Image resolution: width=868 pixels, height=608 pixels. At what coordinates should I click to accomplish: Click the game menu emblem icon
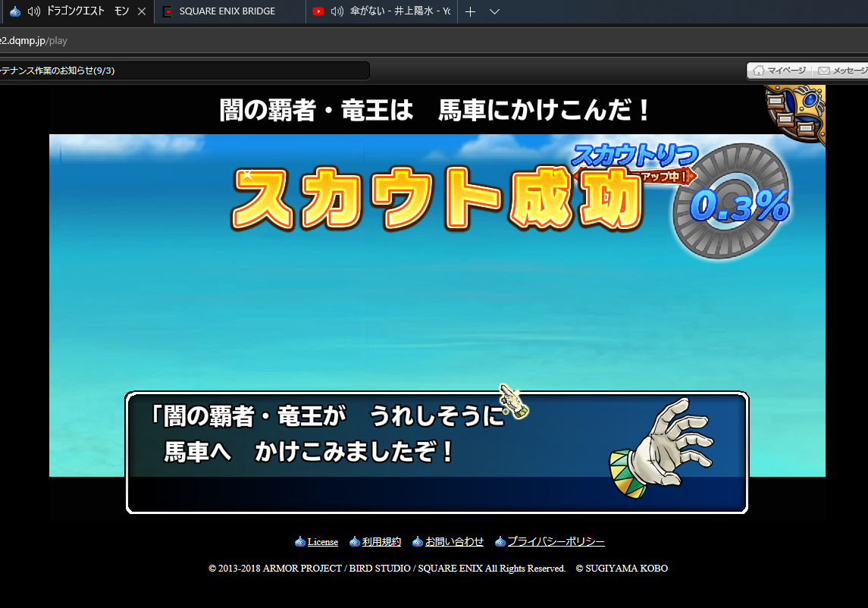pyautogui.click(x=797, y=112)
